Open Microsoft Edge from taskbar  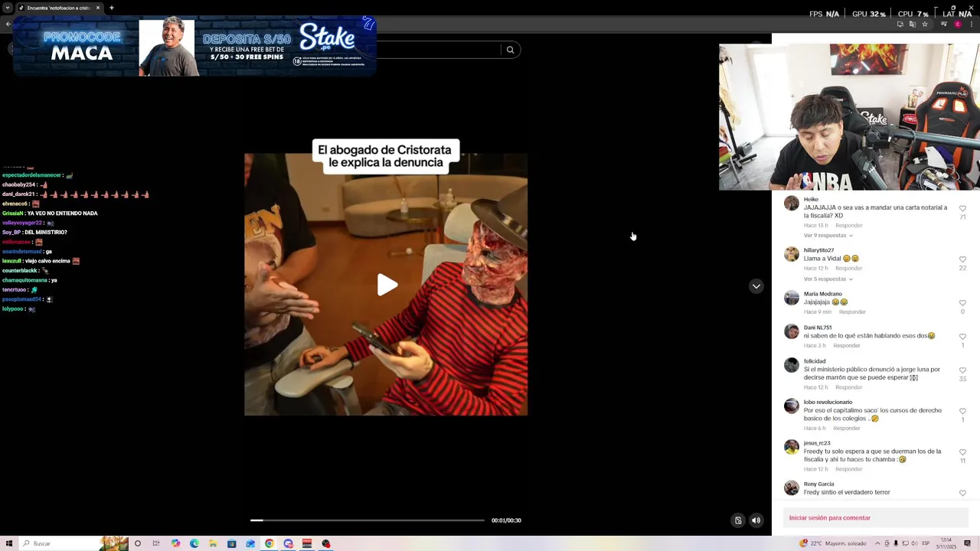(x=194, y=543)
